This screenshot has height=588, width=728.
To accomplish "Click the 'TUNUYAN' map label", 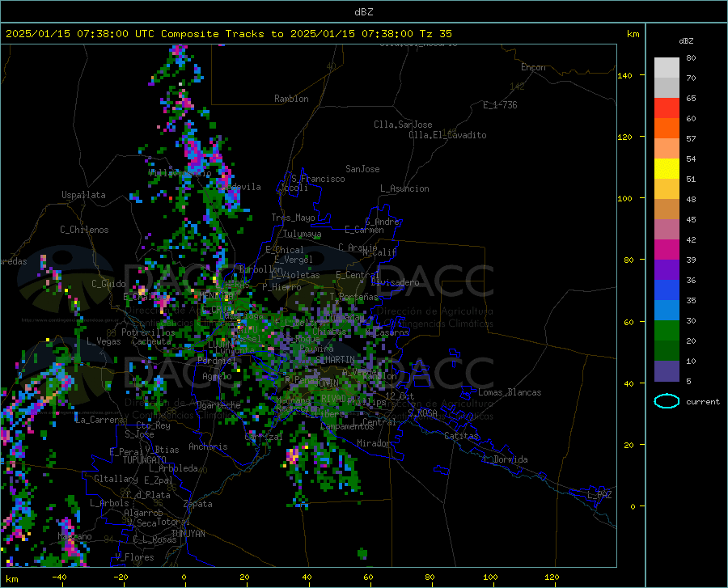I will tap(188, 534).
